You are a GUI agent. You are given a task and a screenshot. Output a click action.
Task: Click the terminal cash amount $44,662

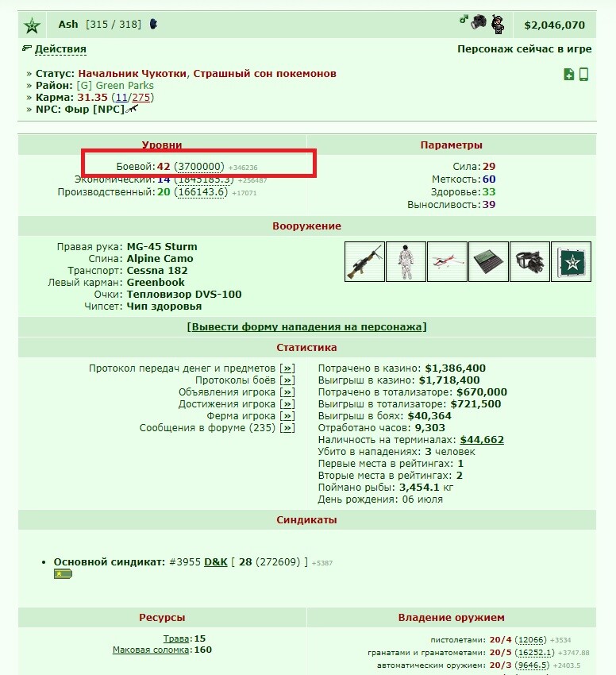click(x=482, y=440)
